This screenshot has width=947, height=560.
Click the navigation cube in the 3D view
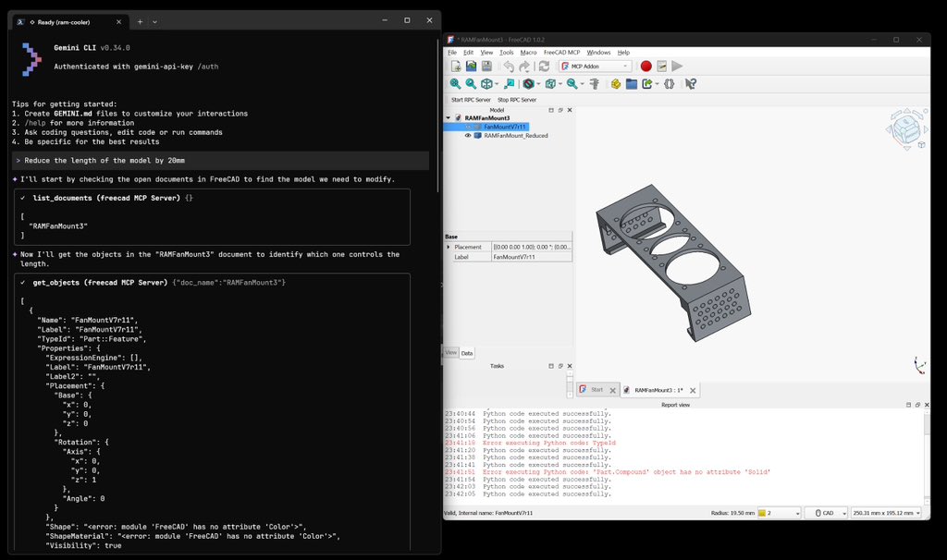pyautogui.click(x=906, y=128)
